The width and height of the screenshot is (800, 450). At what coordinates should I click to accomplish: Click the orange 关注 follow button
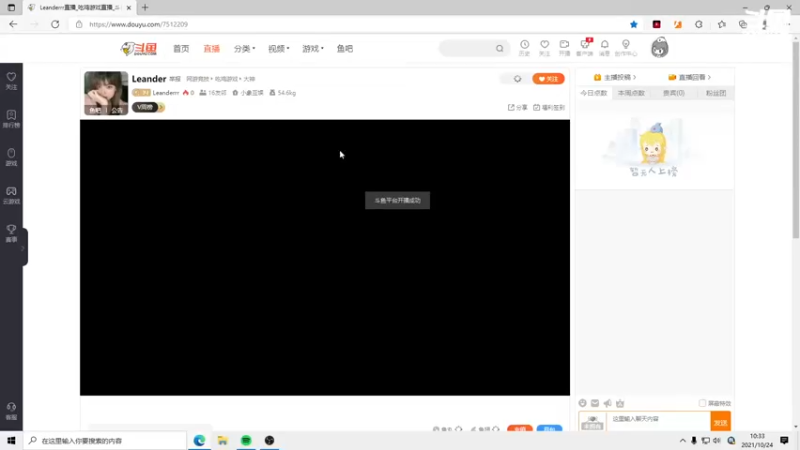(x=548, y=79)
